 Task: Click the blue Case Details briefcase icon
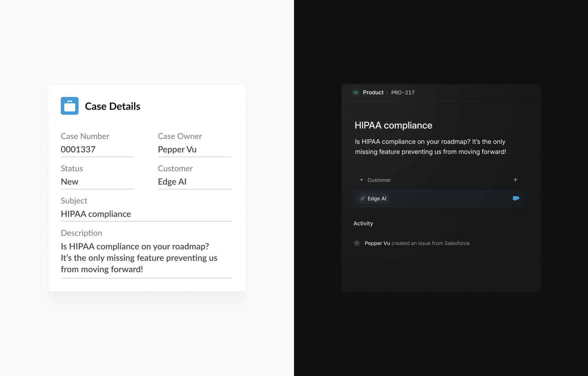(x=69, y=106)
